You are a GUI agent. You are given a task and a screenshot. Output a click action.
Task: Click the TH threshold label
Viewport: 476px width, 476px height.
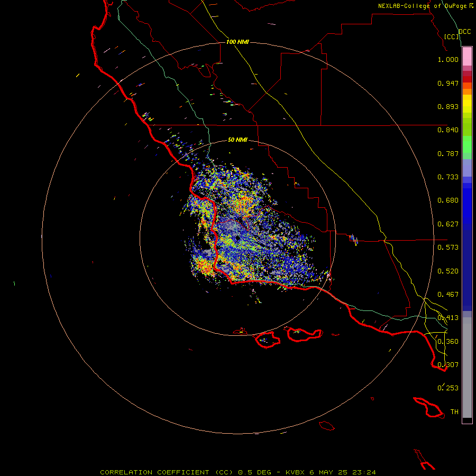(x=454, y=412)
